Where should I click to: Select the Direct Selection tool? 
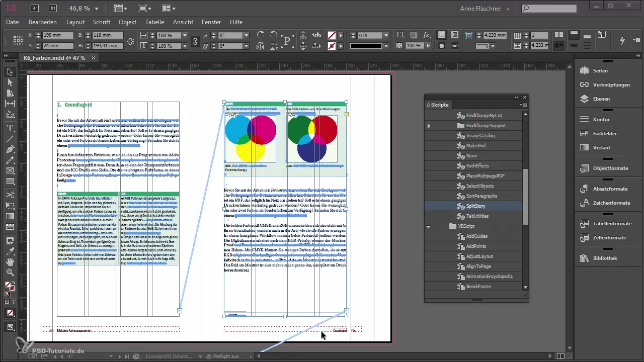tap(10, 82)
